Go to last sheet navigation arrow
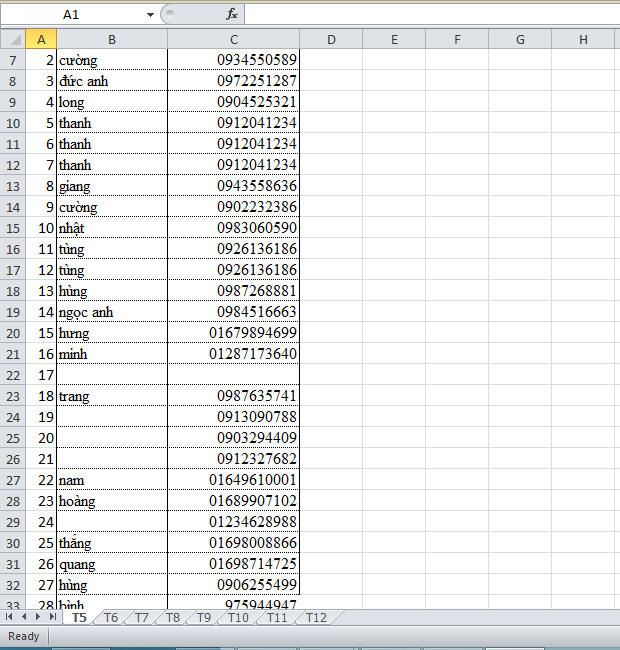This screenshot has height=650, width=620. point(53,617)
